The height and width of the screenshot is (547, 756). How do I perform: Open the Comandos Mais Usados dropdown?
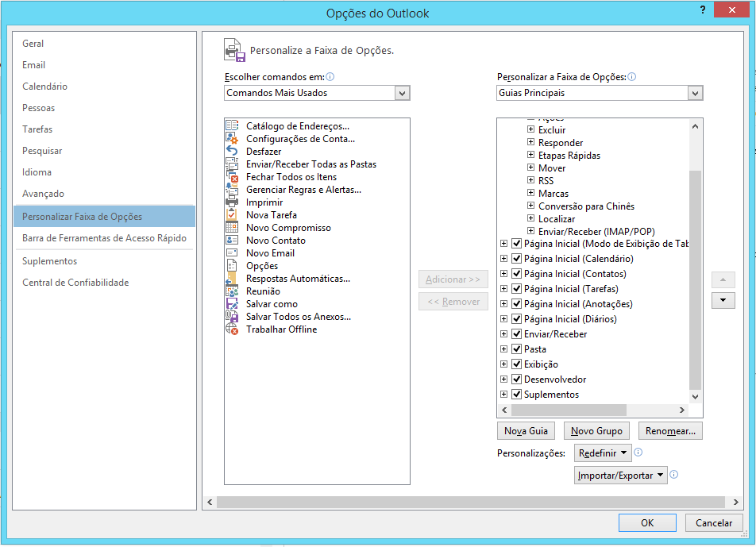click(x=402, y=93)
